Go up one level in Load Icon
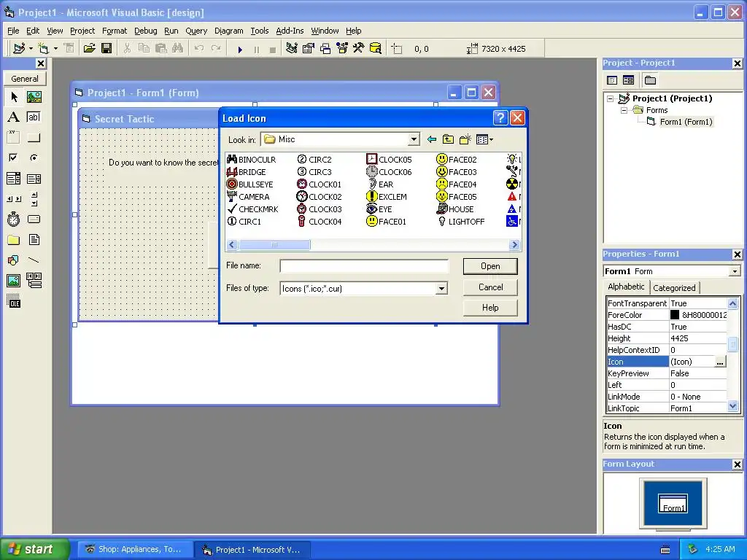Screen dimensions: 747x560 (449, 139)
